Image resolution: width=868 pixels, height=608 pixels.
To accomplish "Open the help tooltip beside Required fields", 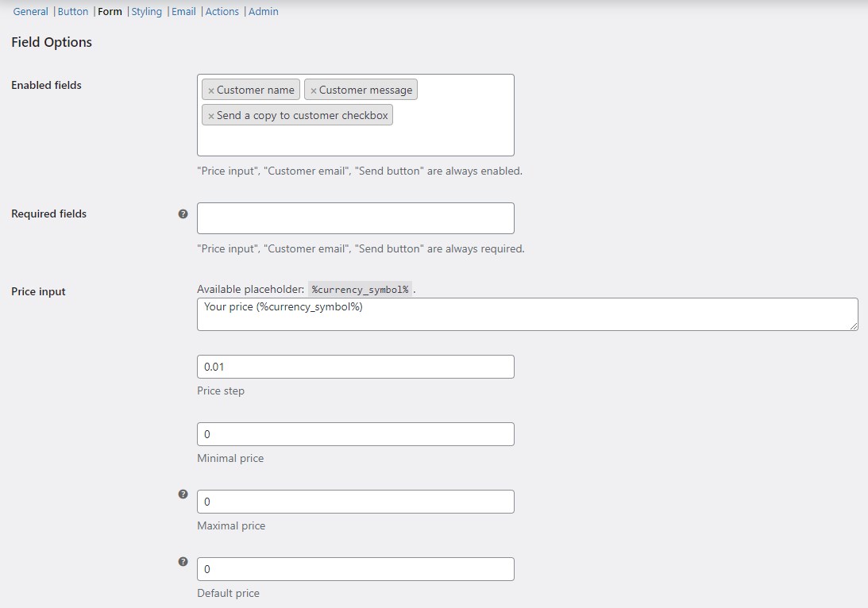I will point(183,213).
